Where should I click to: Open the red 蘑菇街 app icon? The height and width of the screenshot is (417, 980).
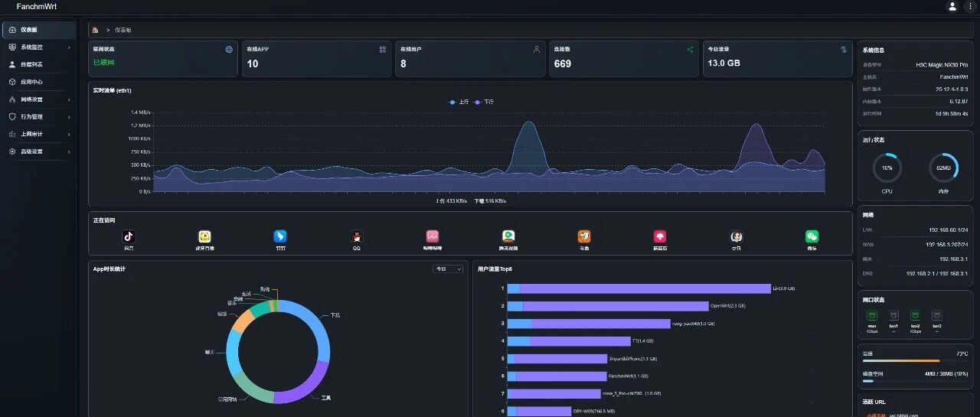660,237
